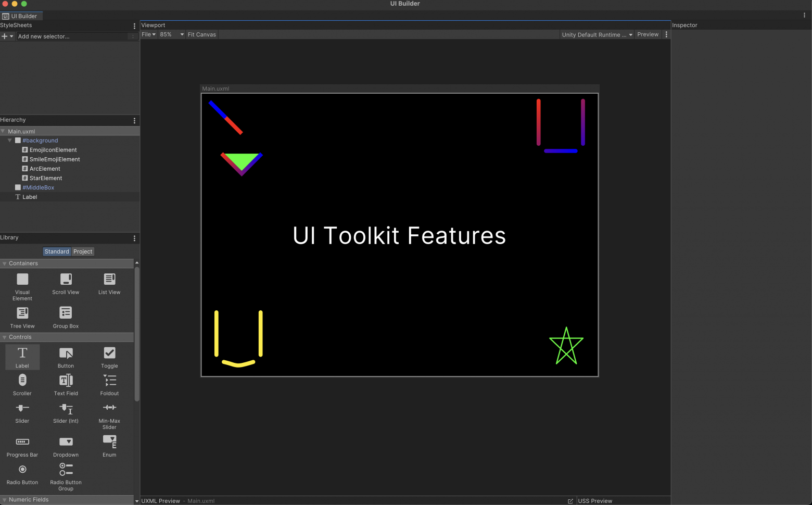Open the Library panel options menu

pos(134,238)
